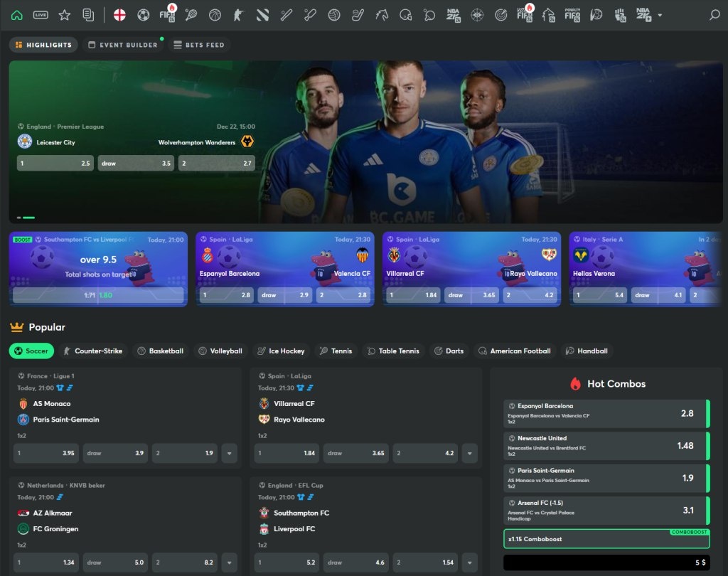The width and height of the screenshot is (728, 576).
Task: Select Basketball in Popular filters
Action: 161,351
